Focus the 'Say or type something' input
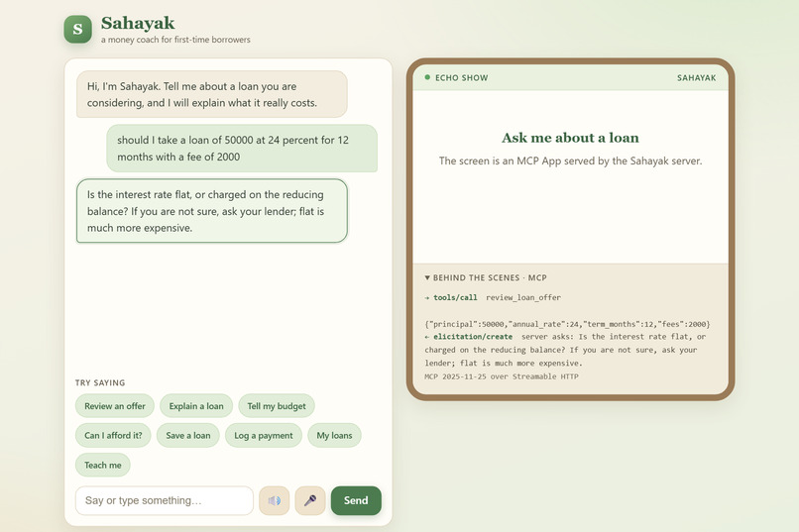Image resolution: width=799 pixels, height=532 pixels. pyautogui.click(x=165, y=500)
